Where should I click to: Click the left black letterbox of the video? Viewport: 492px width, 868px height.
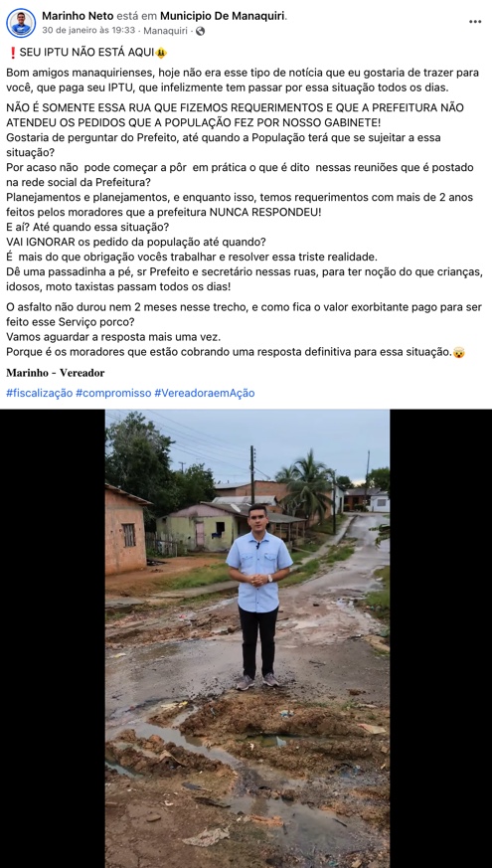(53, 638)
